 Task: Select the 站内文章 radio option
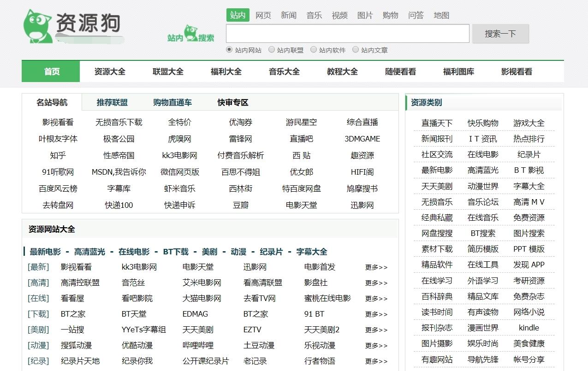(x=356, y=49)
